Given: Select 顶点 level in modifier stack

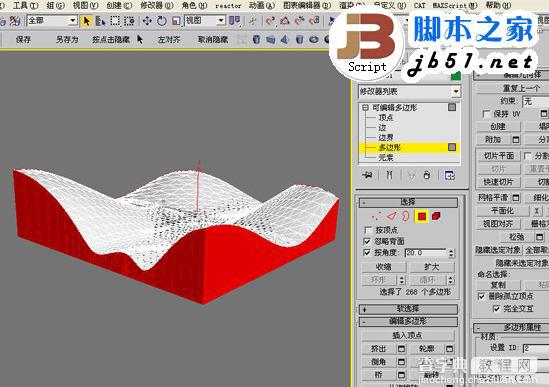Looking at the screenshot, I should pos(386,118).
